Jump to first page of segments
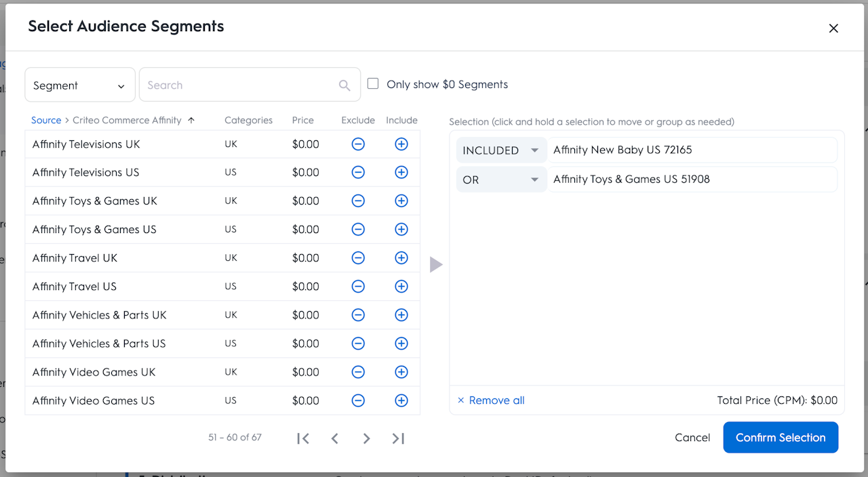This screenshot has width=868, height=477. [x=303, y=438]
